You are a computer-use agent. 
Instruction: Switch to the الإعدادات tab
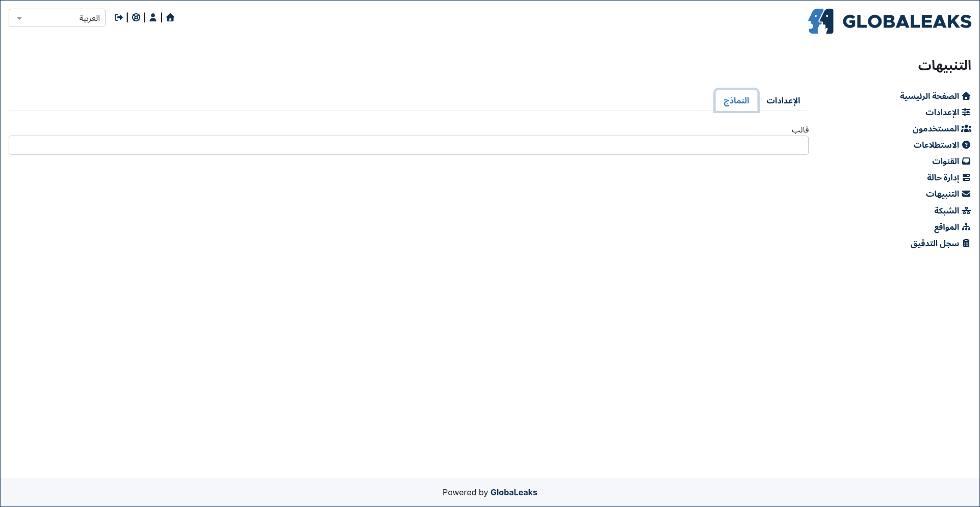pos(783,100)
